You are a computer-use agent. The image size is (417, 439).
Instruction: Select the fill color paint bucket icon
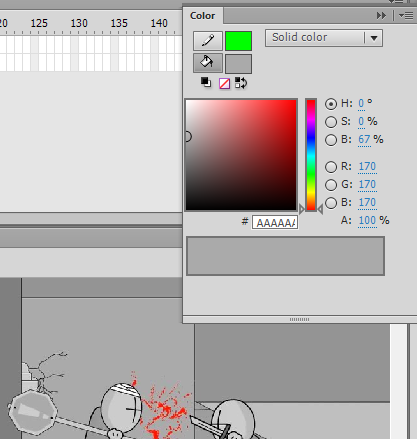point(208,63)
